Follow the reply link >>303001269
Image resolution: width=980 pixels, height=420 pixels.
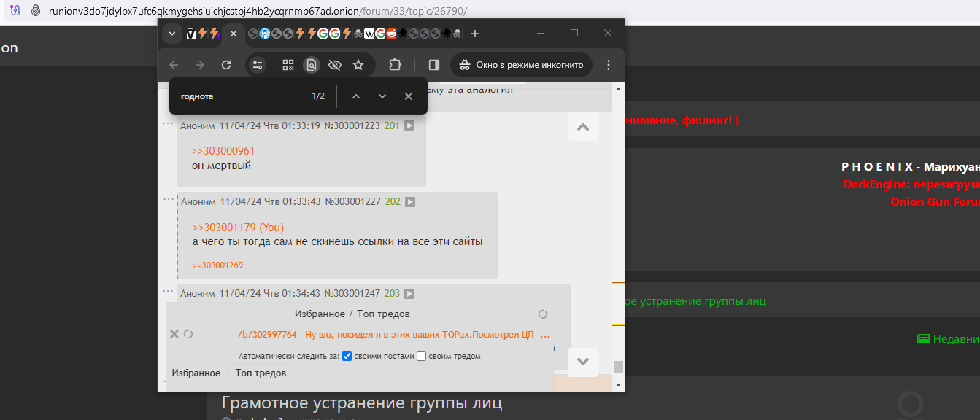(217, 265)
